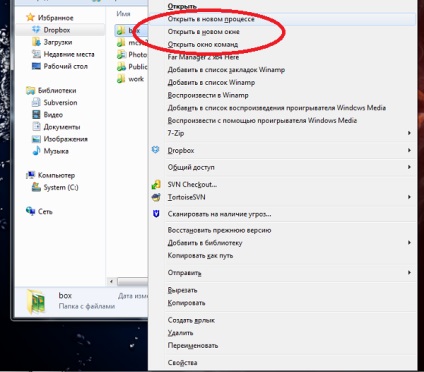Image resolution: width=424 pixels, height=372 pixels.
Task: Expand the Добавить в библиотеку submenu arrow
Action: point(409,243)
